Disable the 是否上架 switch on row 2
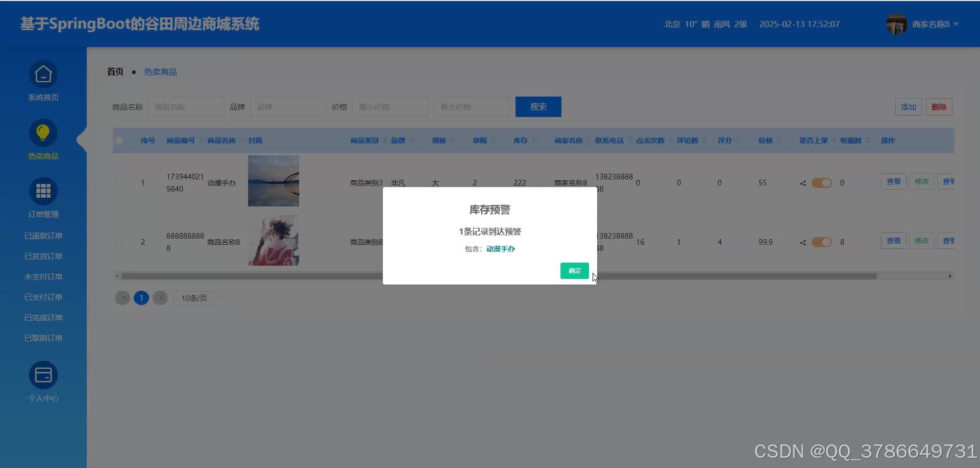 click(x=821, y=242)
